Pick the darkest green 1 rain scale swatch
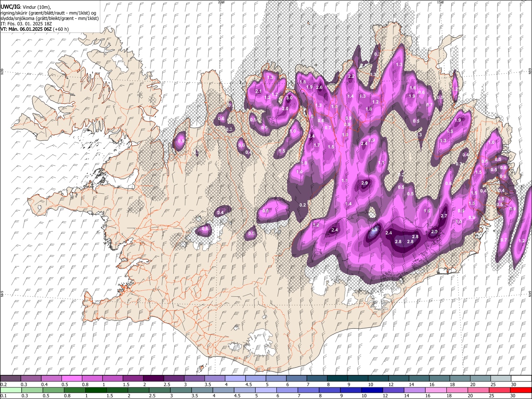532x399 pixels. click(x=96, y=390)
